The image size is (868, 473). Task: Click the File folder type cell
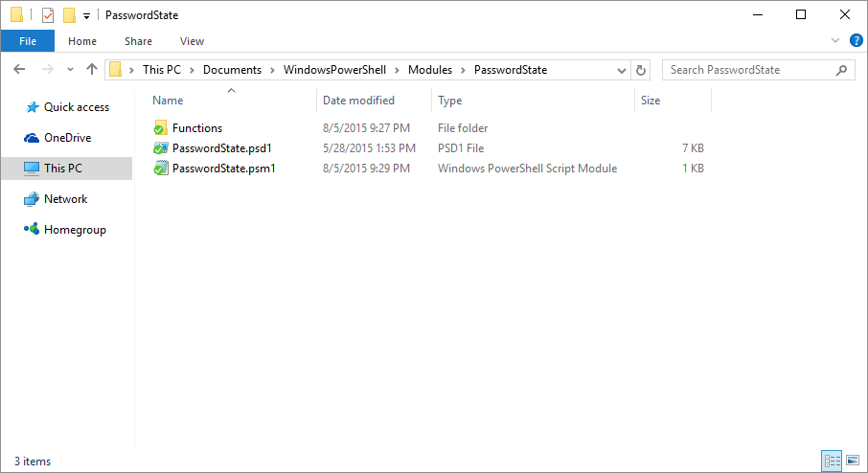463,127
